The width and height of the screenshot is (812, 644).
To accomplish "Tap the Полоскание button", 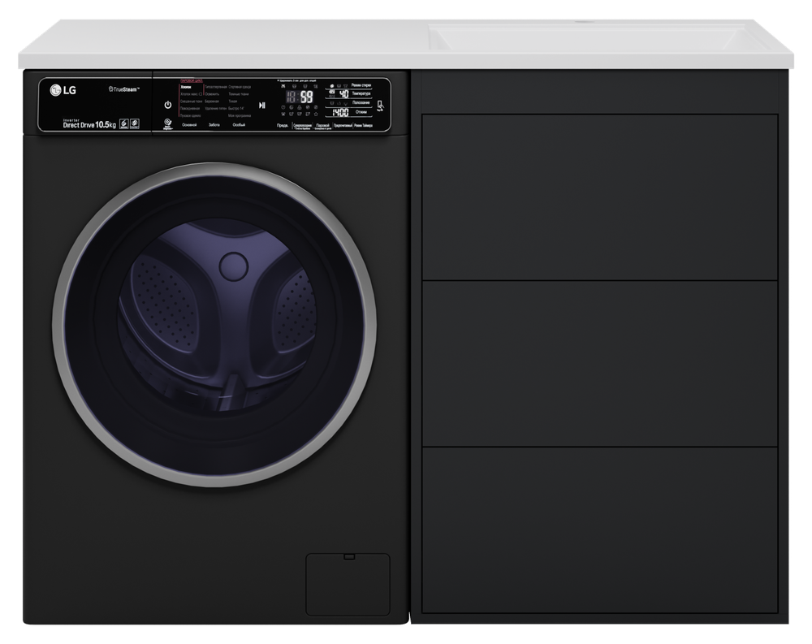I will coord(361,102).
